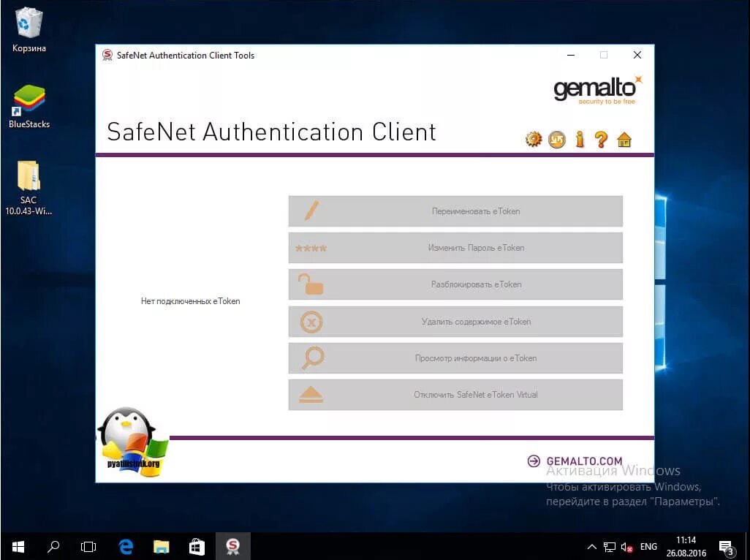Open Action Center notifications icon
Image resolution: width=750 pixels, height=560 pixels.
[x=727, y=547]
